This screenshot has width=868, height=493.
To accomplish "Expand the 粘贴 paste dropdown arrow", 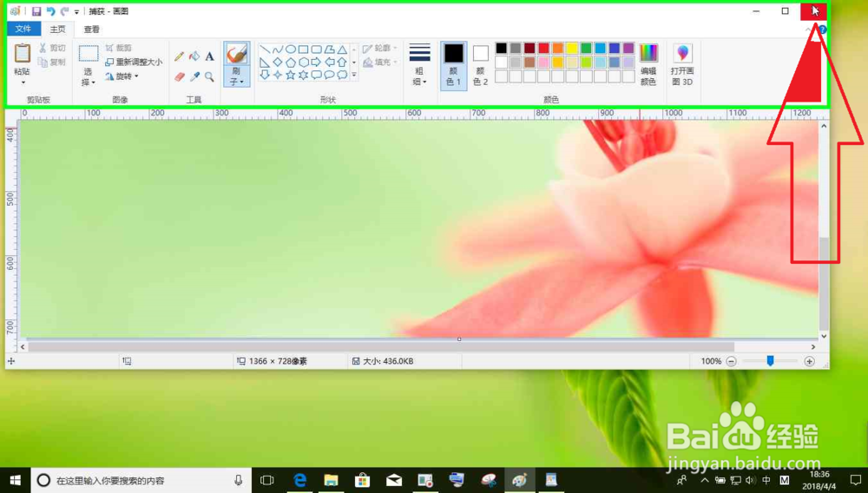I will click(23, 82).
